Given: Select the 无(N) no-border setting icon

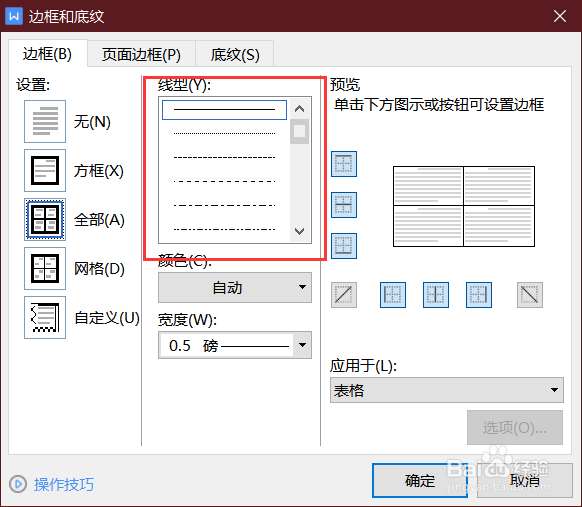Looking at the screenshot, I should tap(45, 121).
